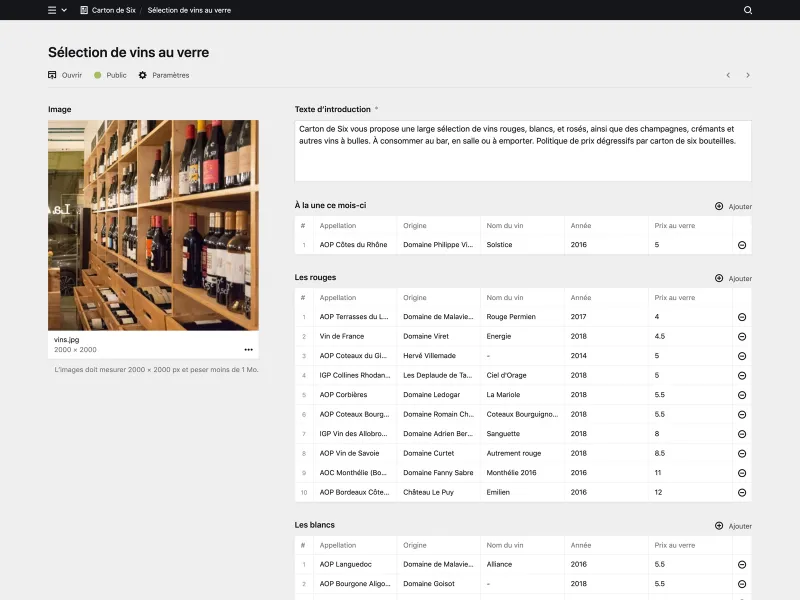Open the search magnifier icon
Image resolution: width=800 pixels, height=600 pixels.
click(747, 11)
